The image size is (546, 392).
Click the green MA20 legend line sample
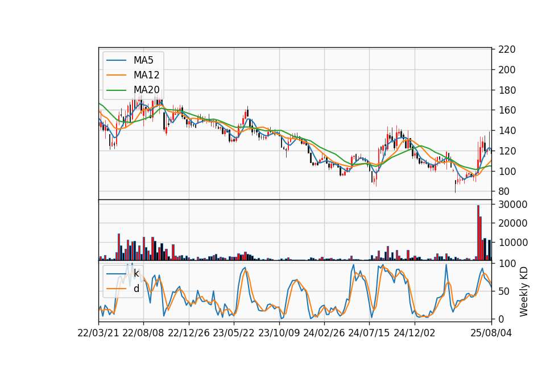[x=116, y=90]
